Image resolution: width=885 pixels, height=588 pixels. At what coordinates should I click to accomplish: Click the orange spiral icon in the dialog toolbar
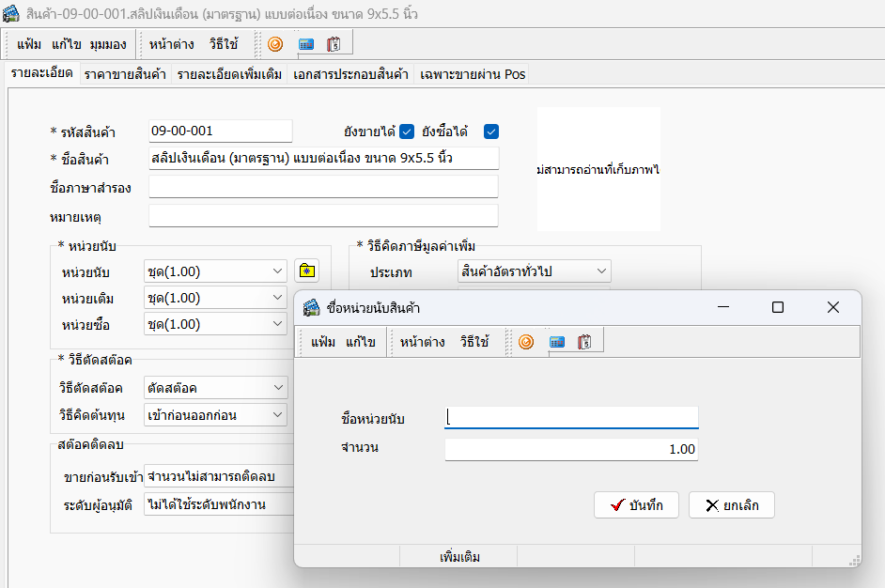click(x=526, y=342)
